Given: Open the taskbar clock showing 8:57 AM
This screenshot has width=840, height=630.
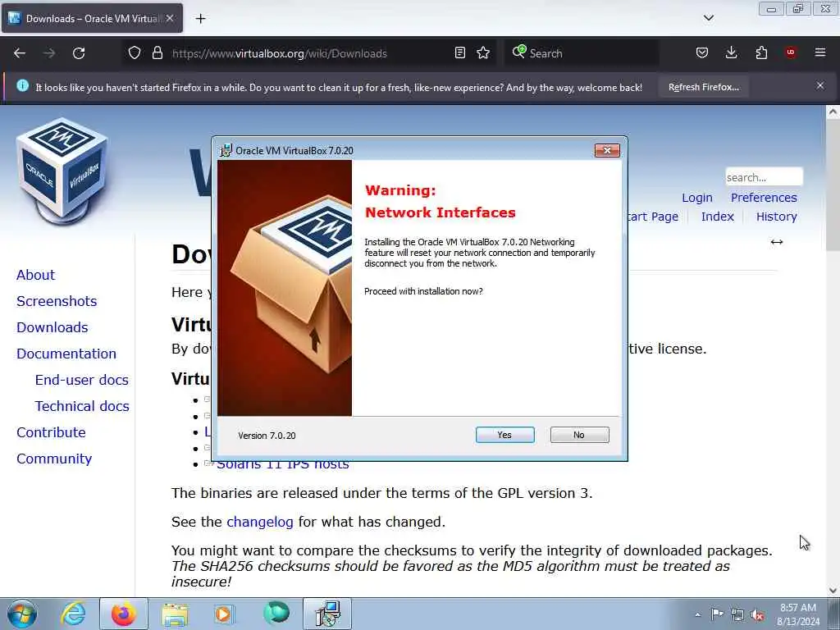Looking at the screenshot, I should [797, 614].
